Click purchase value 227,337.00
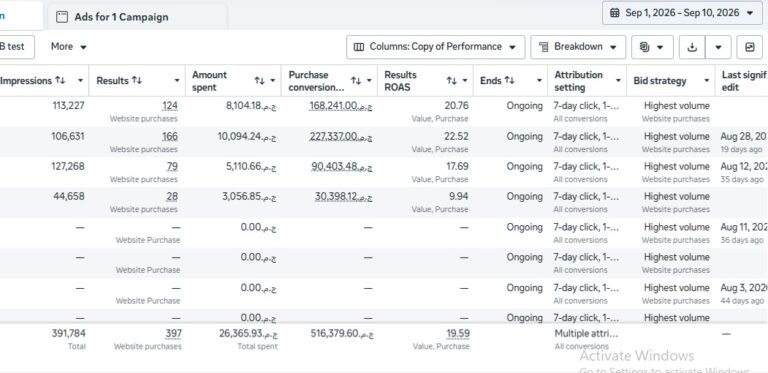 click(x=341, y=136)
